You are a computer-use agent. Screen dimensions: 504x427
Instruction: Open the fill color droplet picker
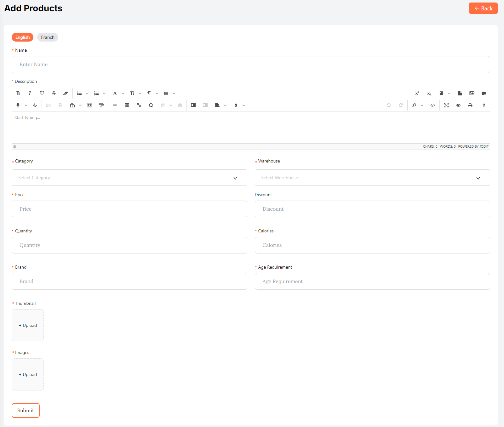click(x=236, y=105)
